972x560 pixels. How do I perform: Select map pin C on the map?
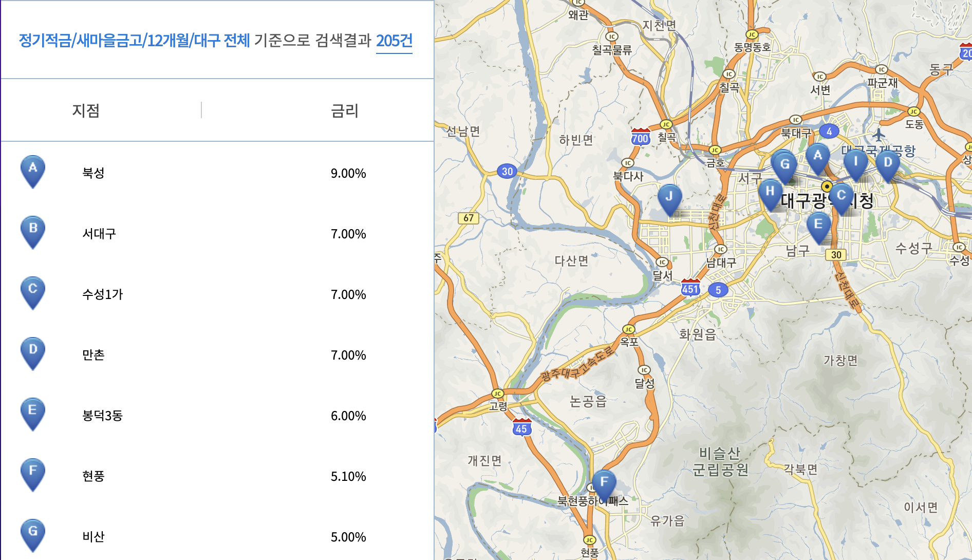[x=841, y=199]
